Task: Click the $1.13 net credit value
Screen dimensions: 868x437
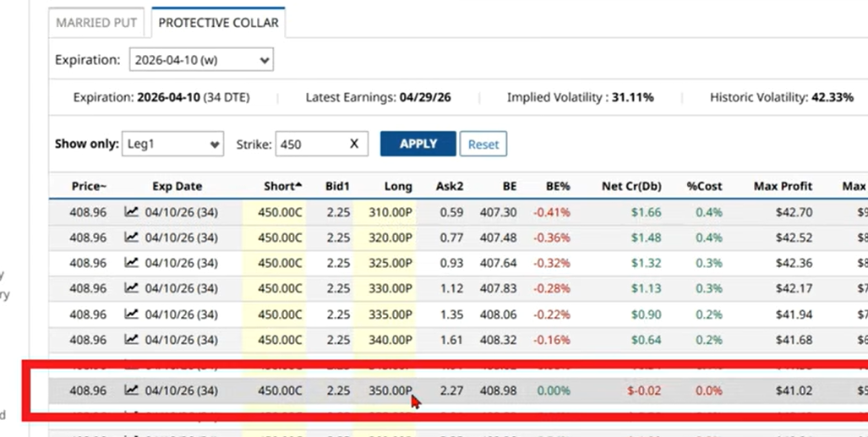Action: point(646,288)
